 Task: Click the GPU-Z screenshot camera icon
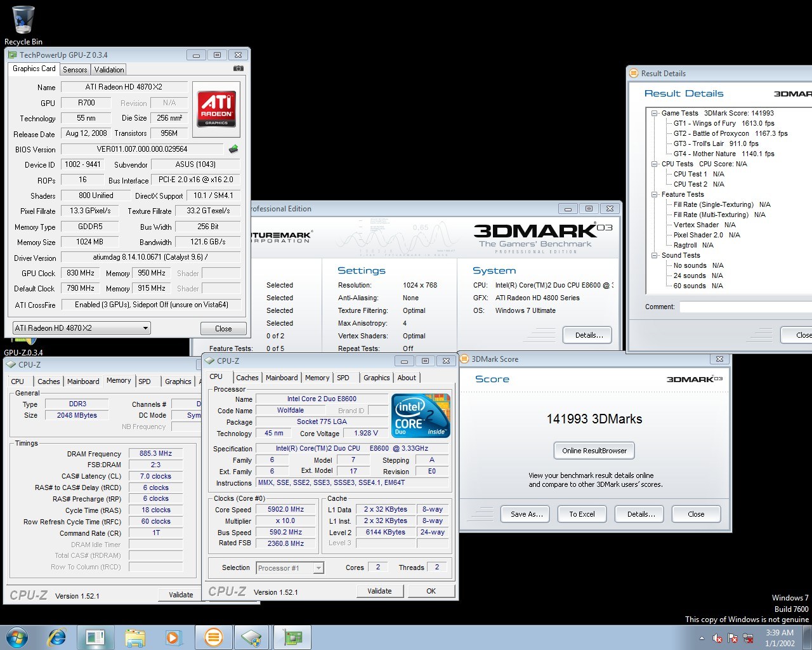point(239,69)
